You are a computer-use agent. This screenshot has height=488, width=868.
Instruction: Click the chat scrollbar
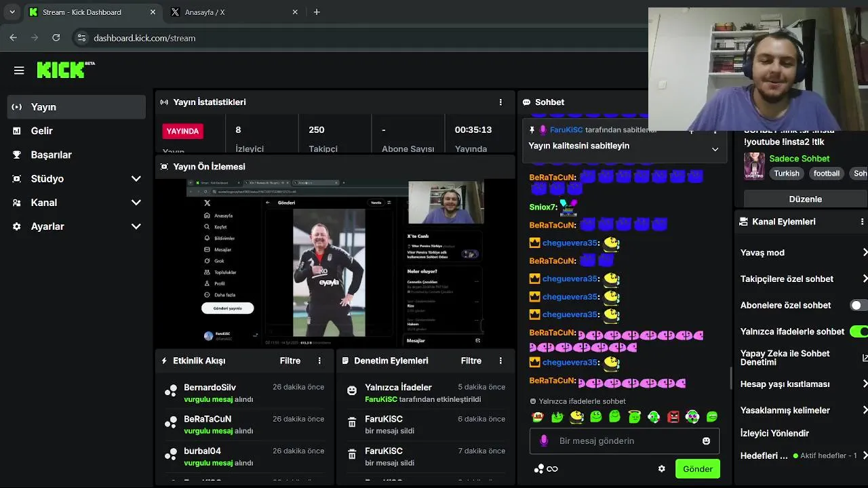pos(730,378)
